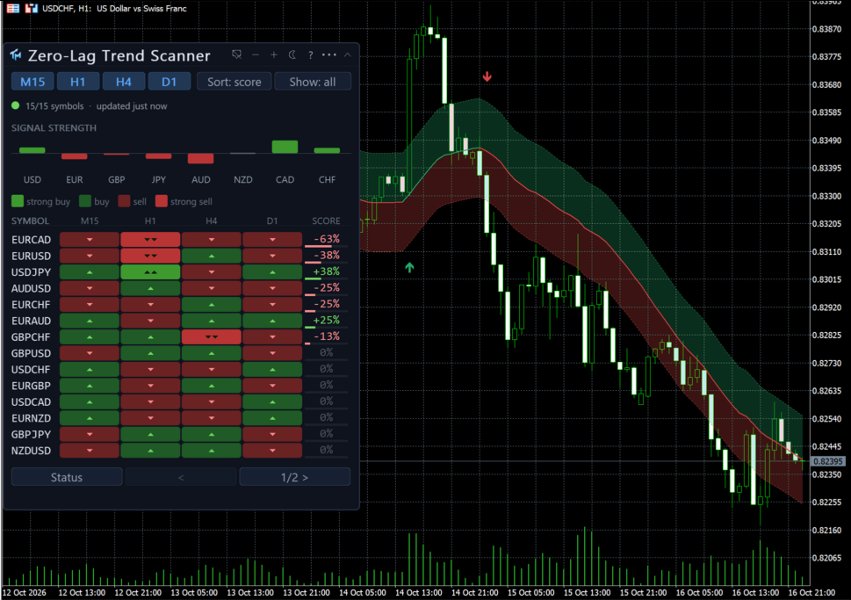Click EURAUD M15 buy arrow cell
The width and height of the screenshot is (851, 600).
(90, 321)
